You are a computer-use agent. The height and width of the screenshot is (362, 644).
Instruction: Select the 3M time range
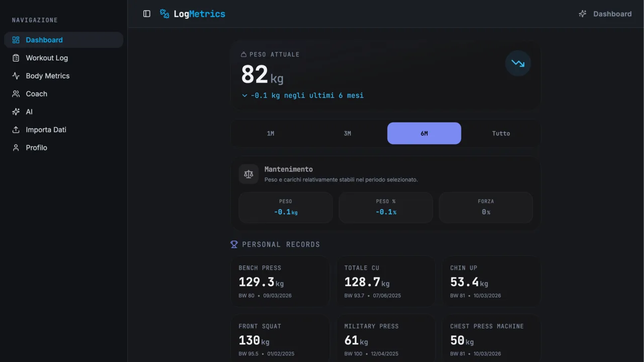[347, 133]
